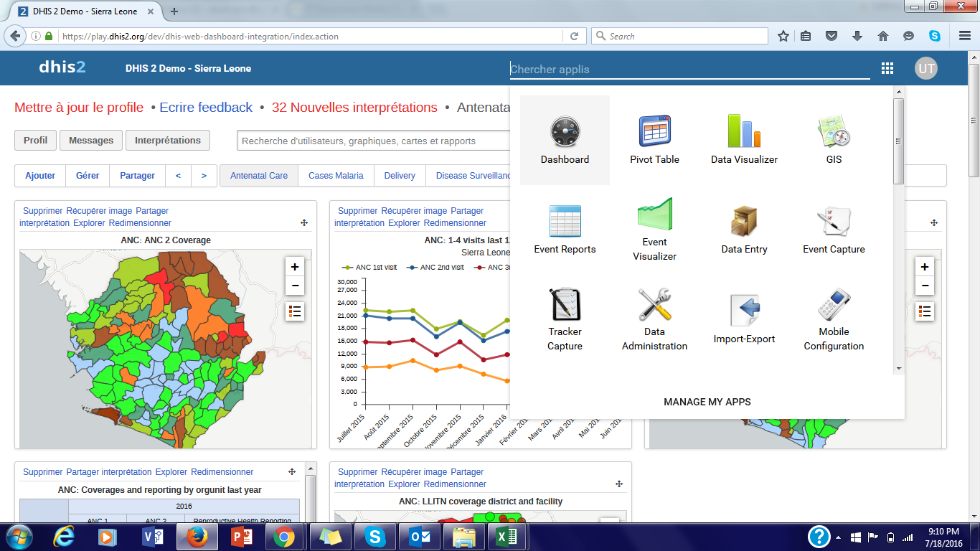Click the MANAGE MY APPS link

(707, 402)
